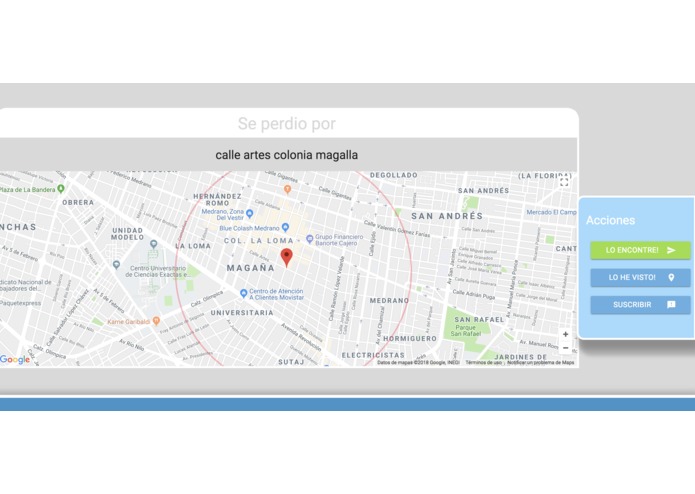Click the Se perdio por heading
Screen dimensions: 695x494
286,124
